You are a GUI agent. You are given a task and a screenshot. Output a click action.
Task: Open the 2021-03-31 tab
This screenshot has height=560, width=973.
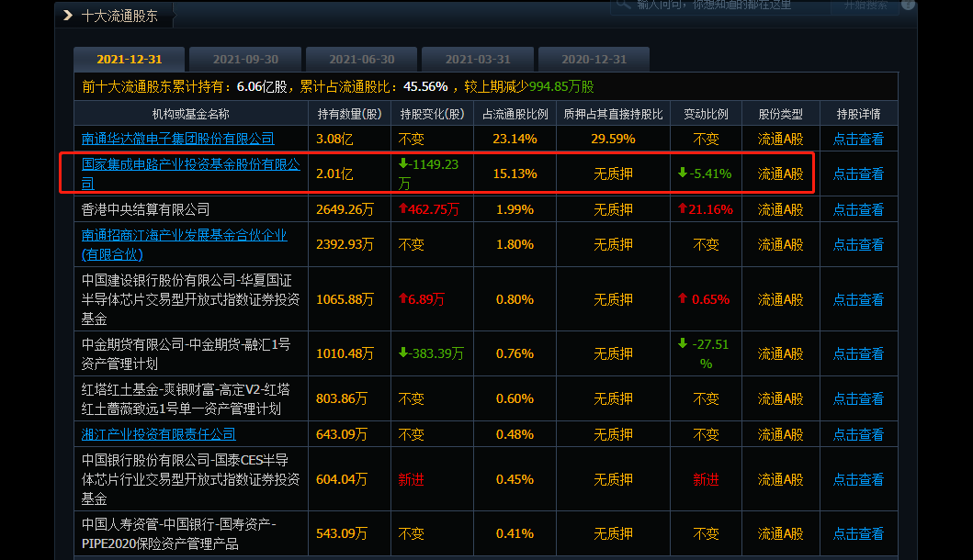[x=478, y=60]
